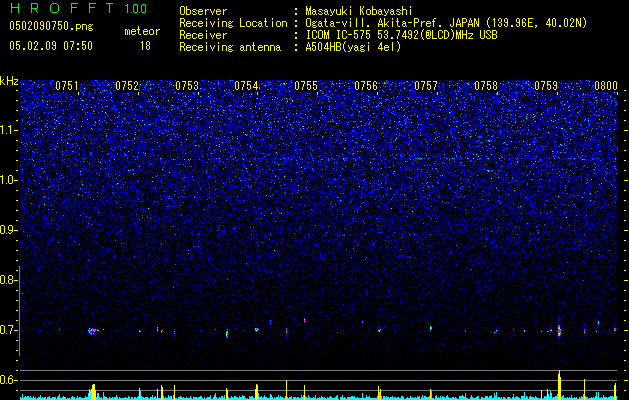Viewport: 629px width, 400px height.
Task: Click the kHz axis unit label
Action: (9, 81)
